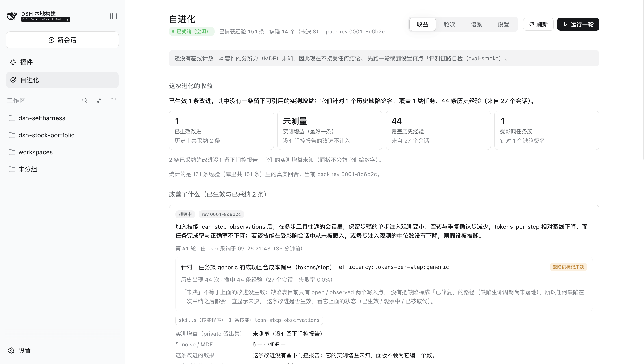The height and width of the screenshot is (364, 644).
Task: Click the 44 覆盖历史经验 card
Action: click(x=438, y=130)
